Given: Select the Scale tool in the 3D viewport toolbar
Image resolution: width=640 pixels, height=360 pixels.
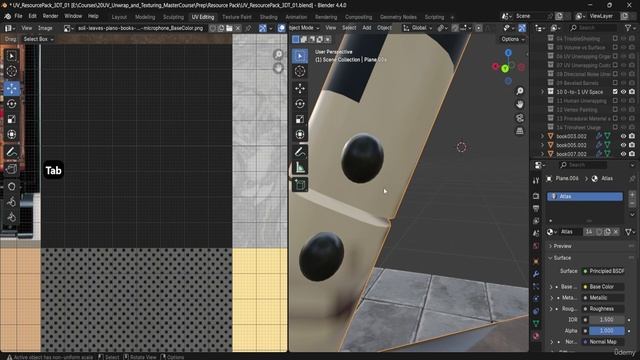Looking at the screenshot, I should click(300, 119).
